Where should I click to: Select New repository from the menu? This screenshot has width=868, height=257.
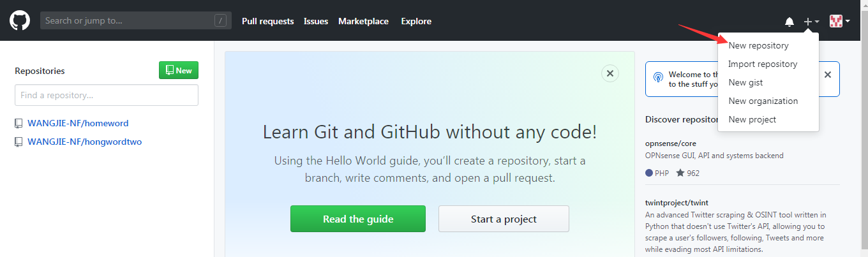click(758, 46)
